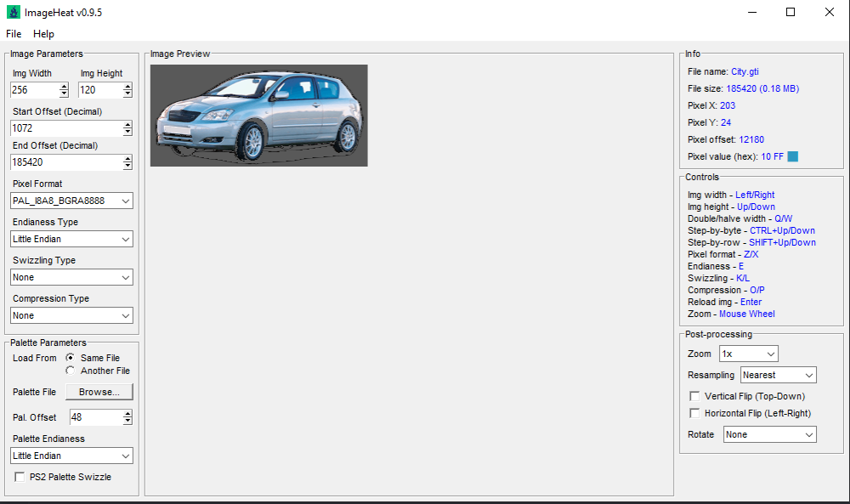This screenshot has height=504, width=850.
Task: Open Compression Type combo box
Action: [72, 315]
